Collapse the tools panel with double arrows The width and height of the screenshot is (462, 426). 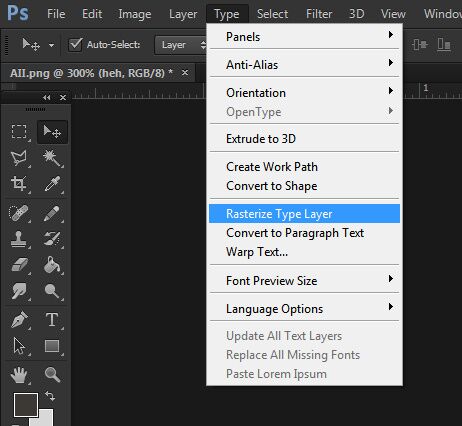click(x=47, y=98)
